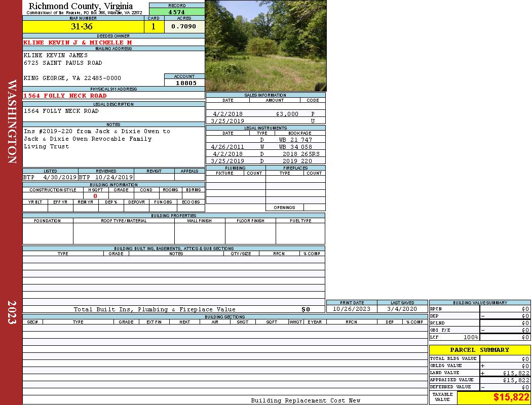The height and width of the screenshot is (405, 532).
Task: Select the listed date 4/30/2019
Action: (x=60, y=178)
